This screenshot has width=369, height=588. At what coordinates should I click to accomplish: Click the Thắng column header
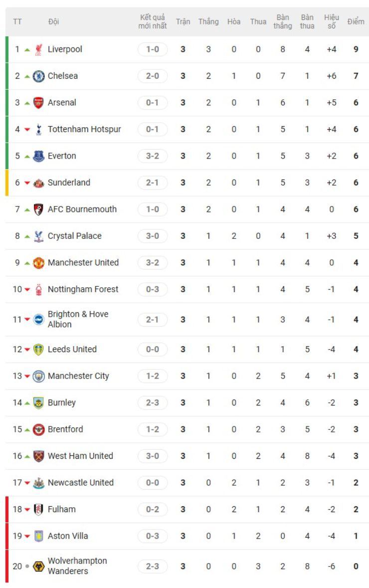tap(208, 22)
